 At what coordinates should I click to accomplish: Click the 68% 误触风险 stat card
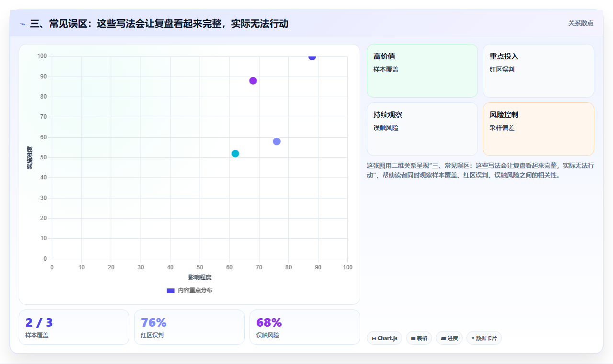[x=305, y=327]
